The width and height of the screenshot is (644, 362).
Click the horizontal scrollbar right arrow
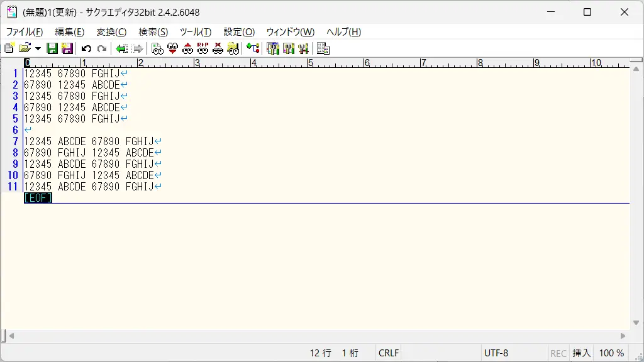[x=623, y=336]
